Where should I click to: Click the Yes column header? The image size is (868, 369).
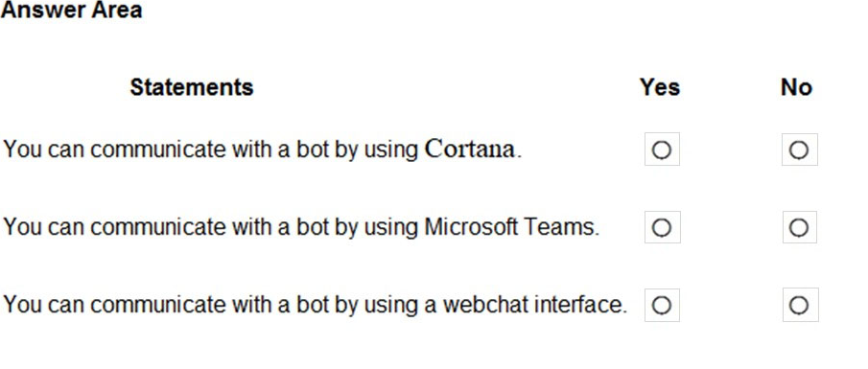tap(660, 87)
